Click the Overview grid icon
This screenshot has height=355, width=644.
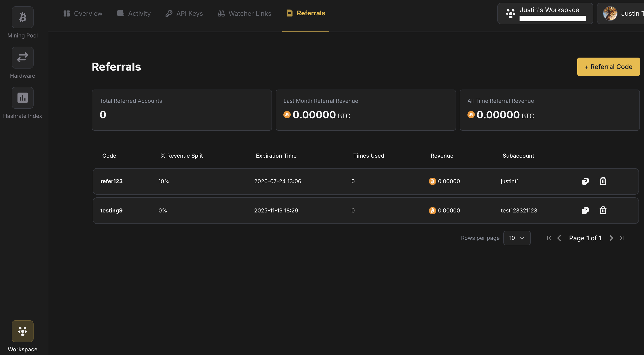click(66, 13)
